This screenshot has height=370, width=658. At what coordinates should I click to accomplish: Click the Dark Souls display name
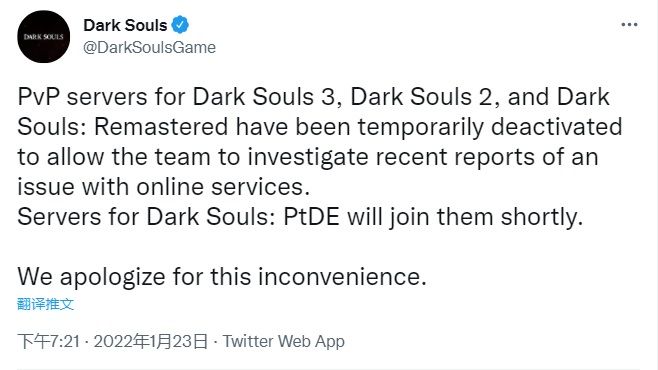point(125,25)
